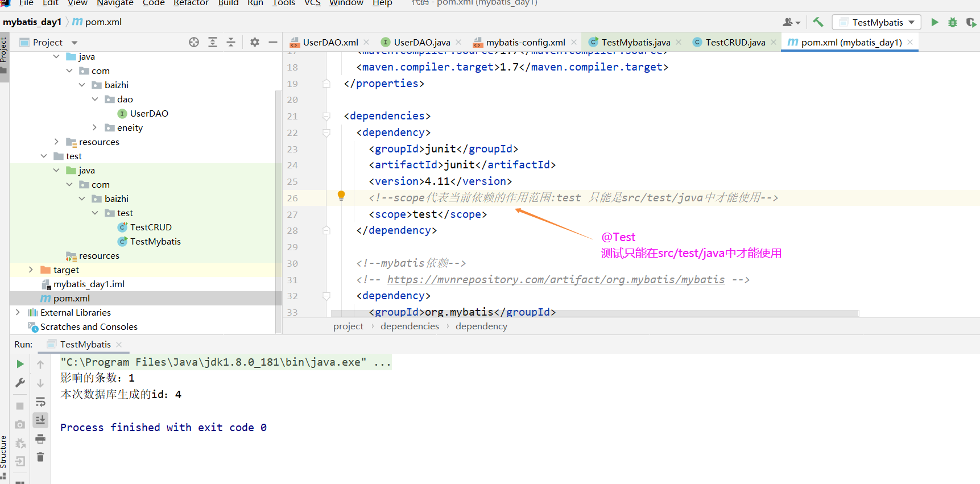Image resolution: width=980 pixels, height=484 pixels.
Task: Expand the target folder
Action: (31, 270)
